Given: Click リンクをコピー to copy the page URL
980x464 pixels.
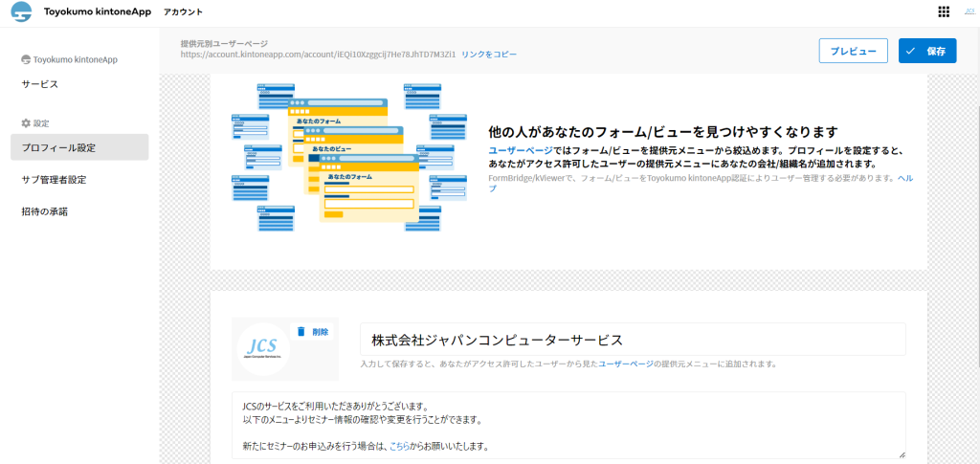Looking at the screenshot, I should coord(489,55).
